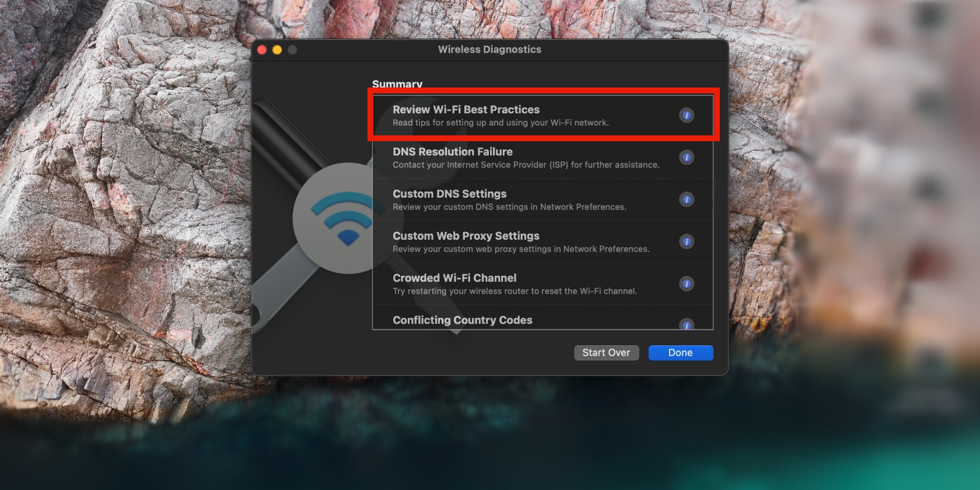
Task: Close the Wireless Diagnostics window
Action: [262, 50]
